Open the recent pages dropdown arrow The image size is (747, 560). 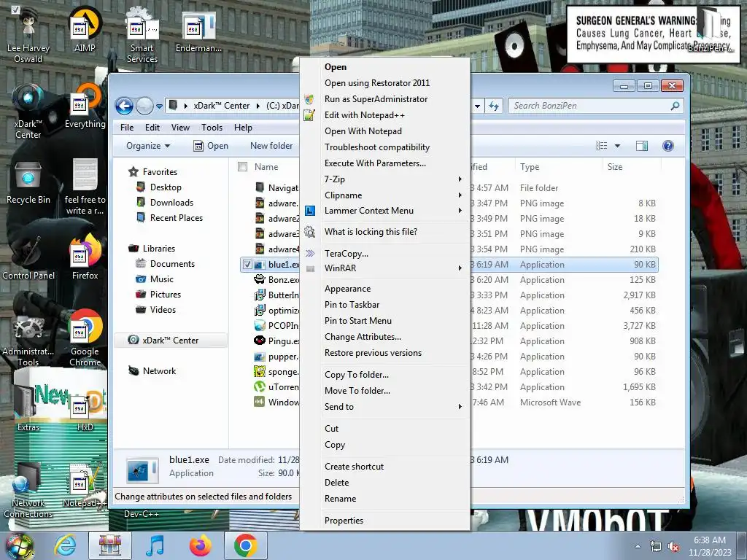point(159,106)
